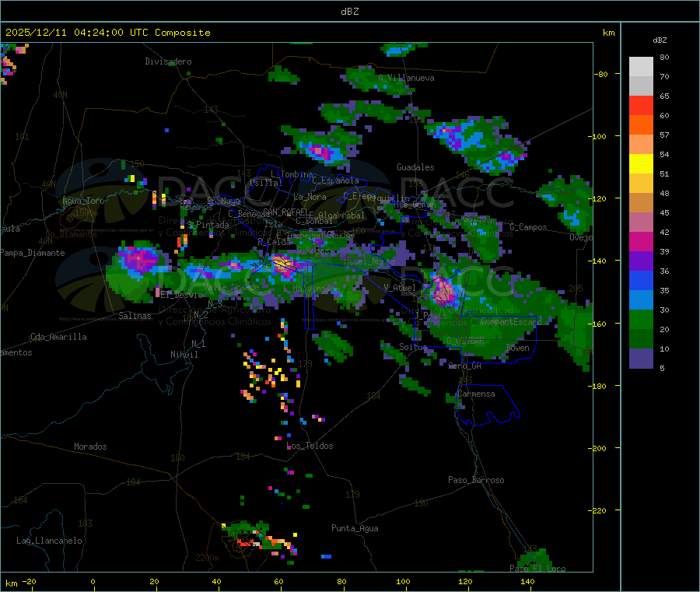Click the -200 km vertical axis tick

click(x=597, y=448)
